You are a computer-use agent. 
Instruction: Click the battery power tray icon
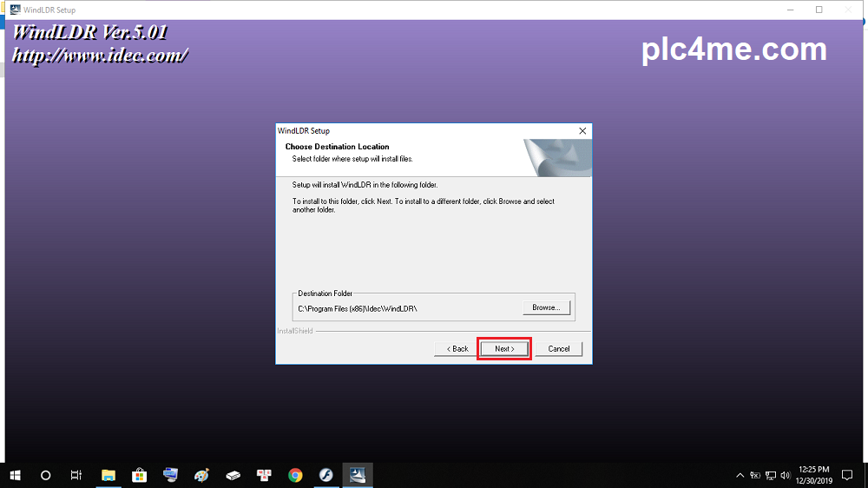point(755,475)
